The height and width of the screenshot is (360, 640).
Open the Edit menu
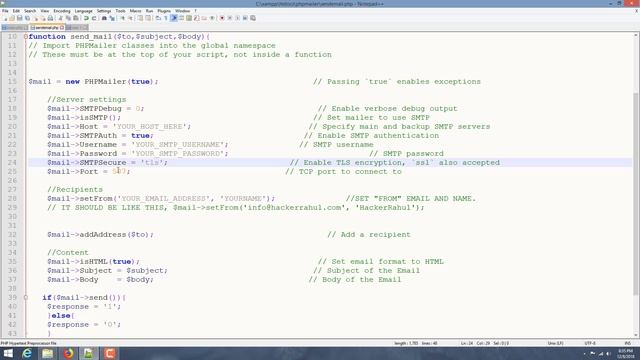[x=16, y=11]
